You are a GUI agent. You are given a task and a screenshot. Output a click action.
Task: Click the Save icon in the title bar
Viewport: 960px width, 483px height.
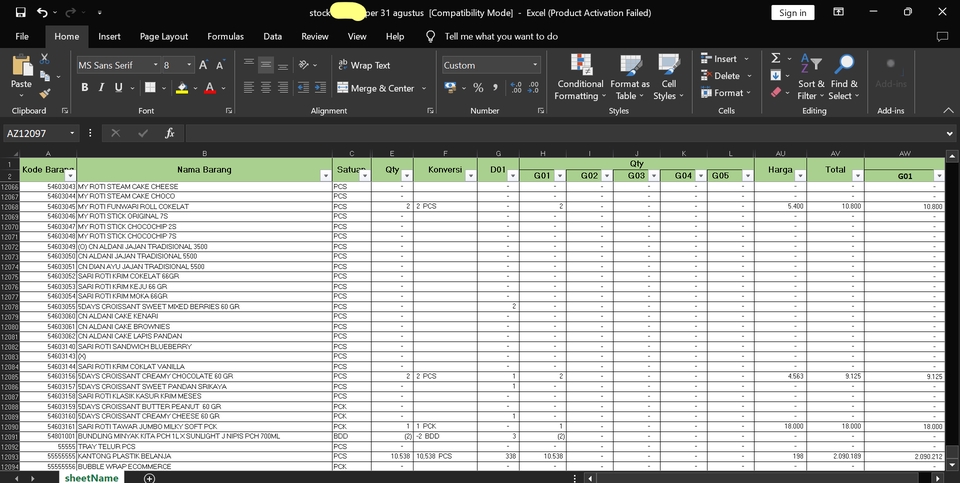point(20,12)
